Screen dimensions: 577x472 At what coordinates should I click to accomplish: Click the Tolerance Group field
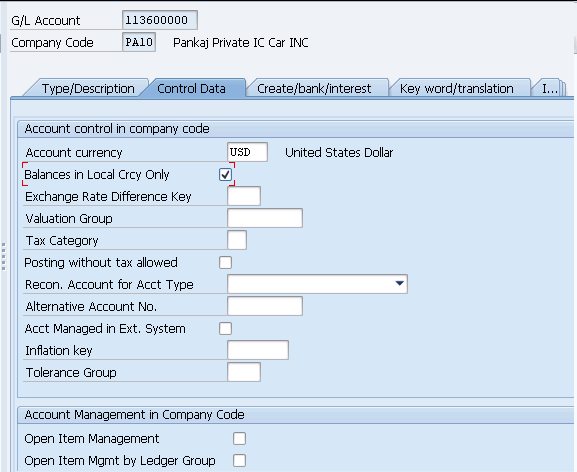[244, 372]
